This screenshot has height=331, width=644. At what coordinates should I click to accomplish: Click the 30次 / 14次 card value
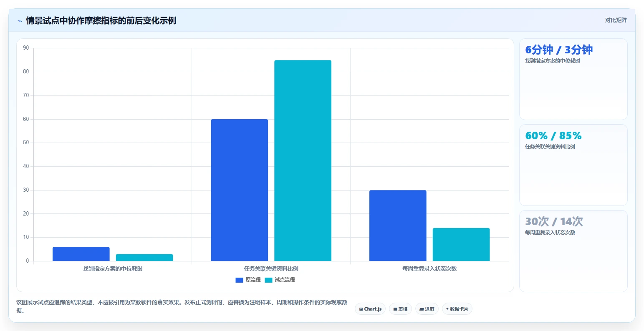click(x=554, y=221)
